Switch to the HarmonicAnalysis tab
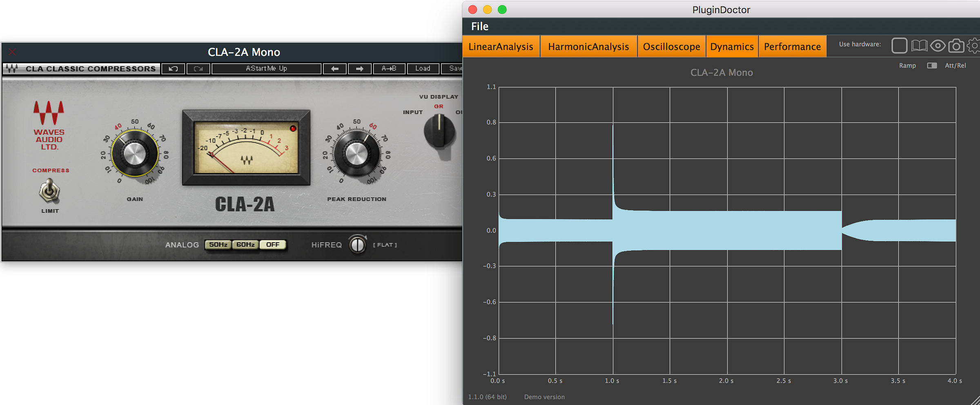The height and width of the screenshot is (405, 980). [x=588, y=46]
